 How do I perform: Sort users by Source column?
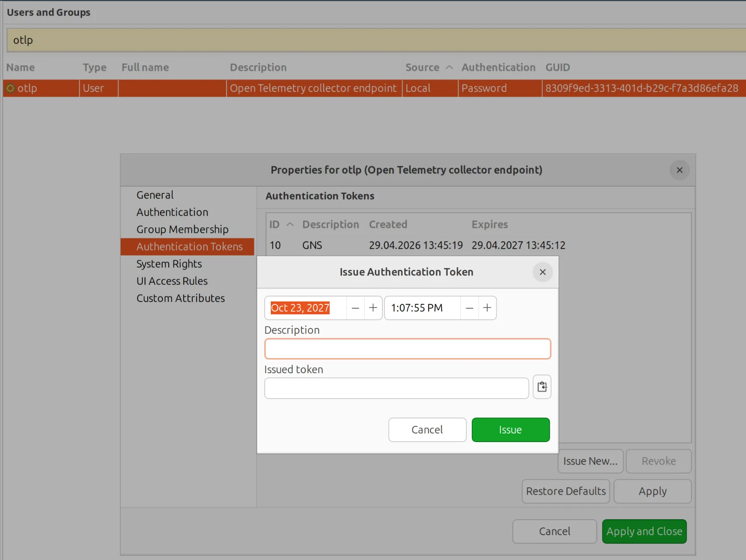coord(429,67)
